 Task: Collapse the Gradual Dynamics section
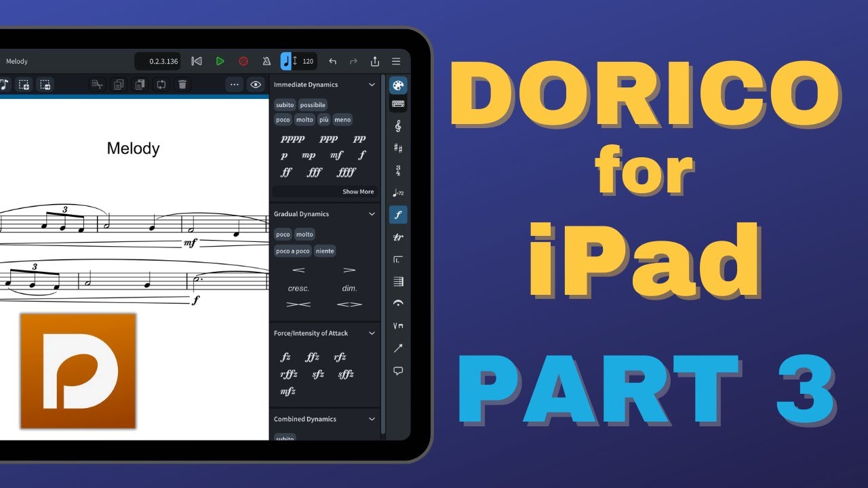[x=372, y=214]
